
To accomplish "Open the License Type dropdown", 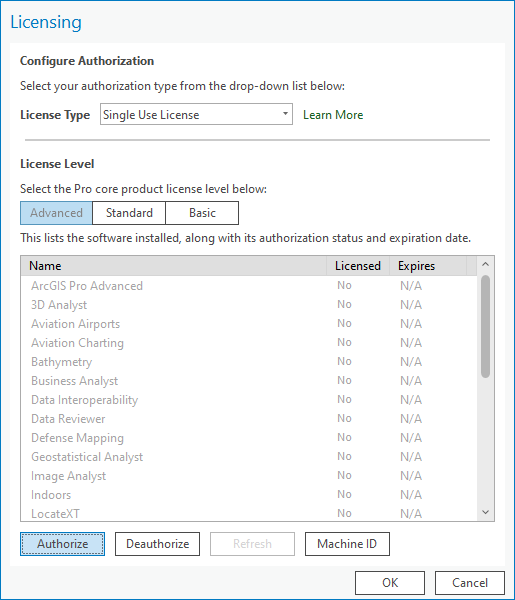I will [196, 114].
